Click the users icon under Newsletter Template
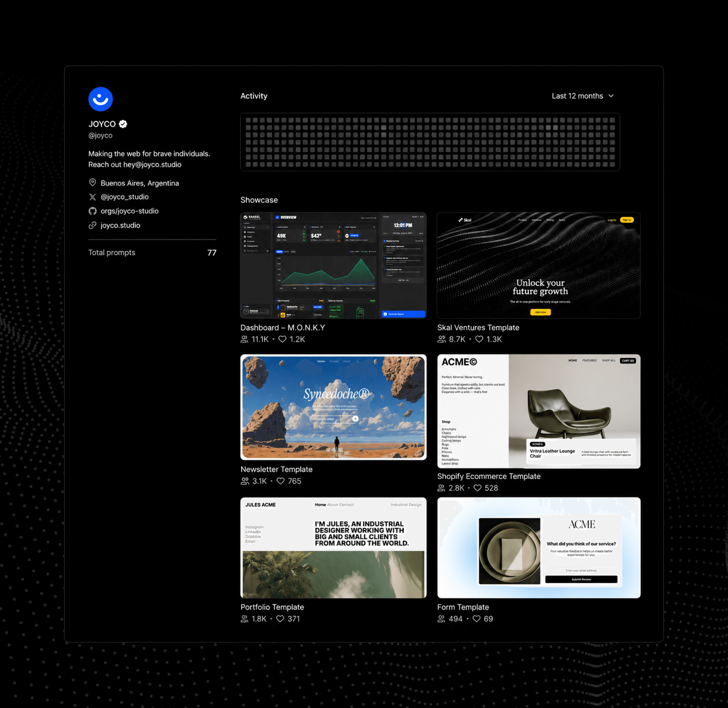 245,481
